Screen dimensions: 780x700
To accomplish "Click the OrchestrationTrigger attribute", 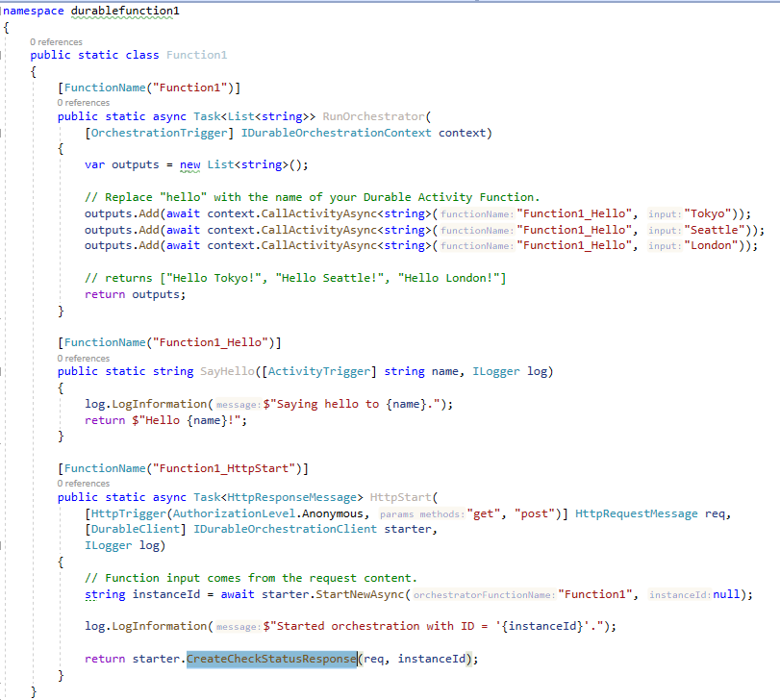I will pyautogui.click(x=159, y=134).
